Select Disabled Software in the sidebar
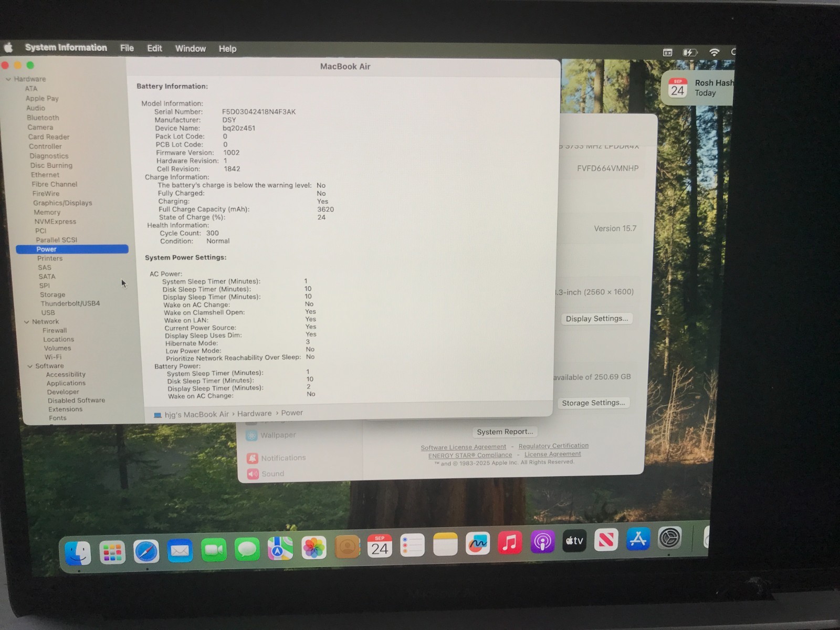This screenshot has width=840, height=630. (76, 401)
